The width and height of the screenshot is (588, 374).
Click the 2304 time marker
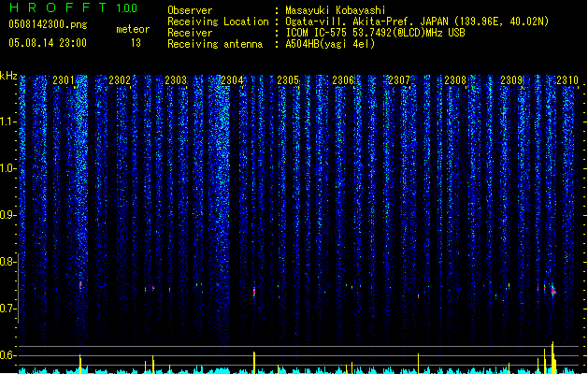[232, 80]
